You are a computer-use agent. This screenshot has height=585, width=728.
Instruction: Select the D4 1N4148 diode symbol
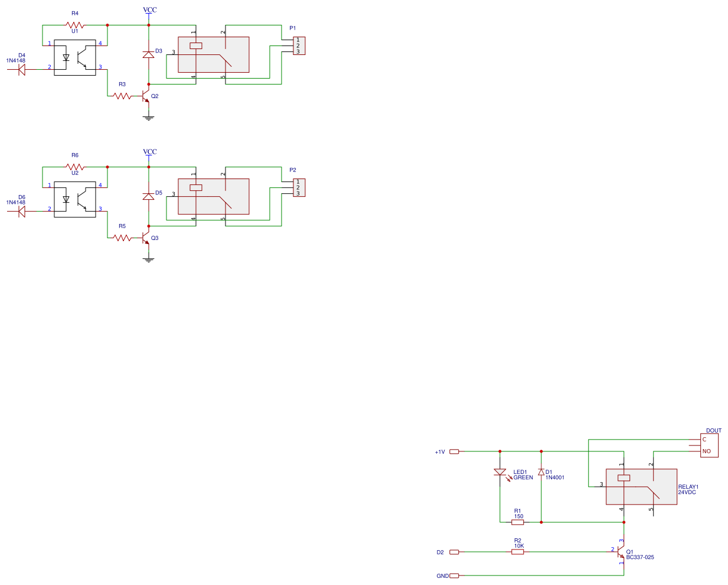click(22, 70)
